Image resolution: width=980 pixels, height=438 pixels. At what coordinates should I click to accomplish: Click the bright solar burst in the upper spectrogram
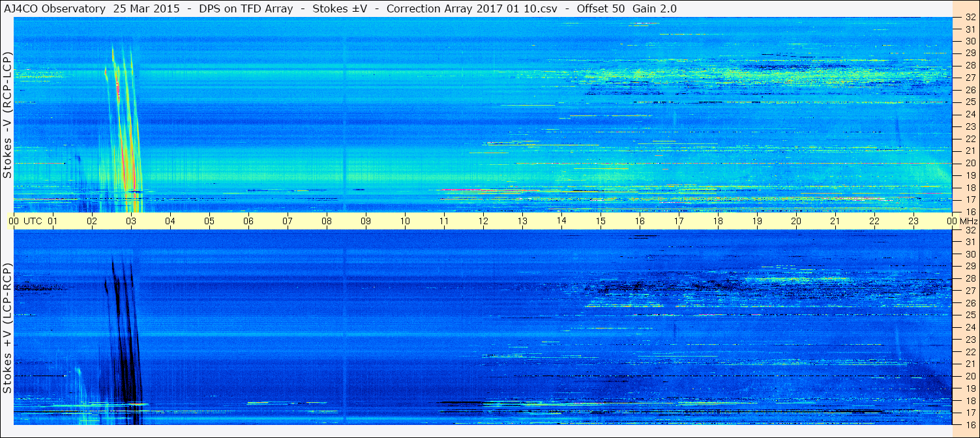pos(123,127)
